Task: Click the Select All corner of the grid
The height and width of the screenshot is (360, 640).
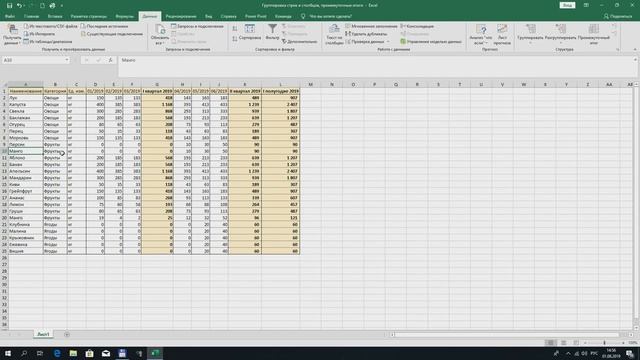Action: (4, 84)
